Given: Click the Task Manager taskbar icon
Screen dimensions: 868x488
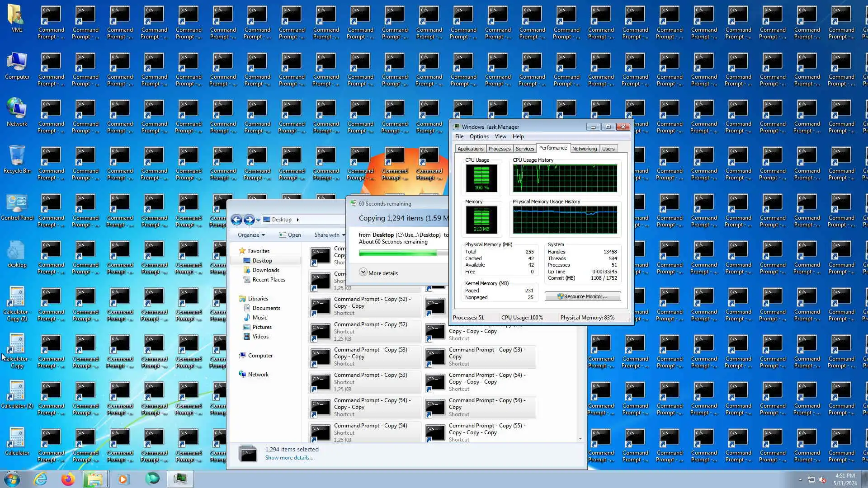Looking at the screenshot, I should coord(180,479).
